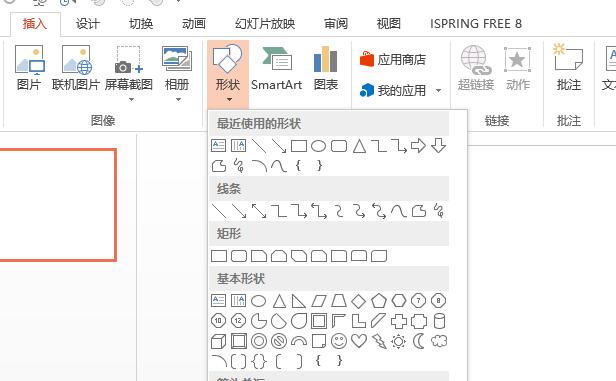Select the oval in recently used shapes
The image size is (616, 381).
tap(318, 146)
